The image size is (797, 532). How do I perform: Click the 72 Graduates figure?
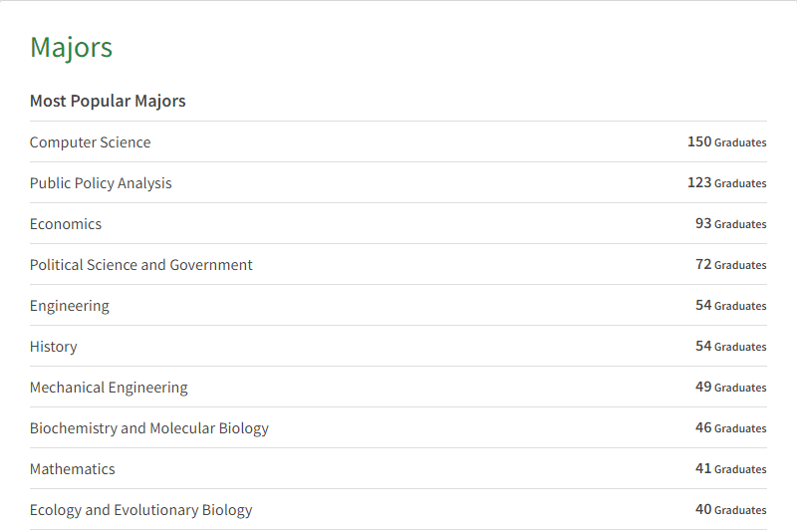point(731,265)
